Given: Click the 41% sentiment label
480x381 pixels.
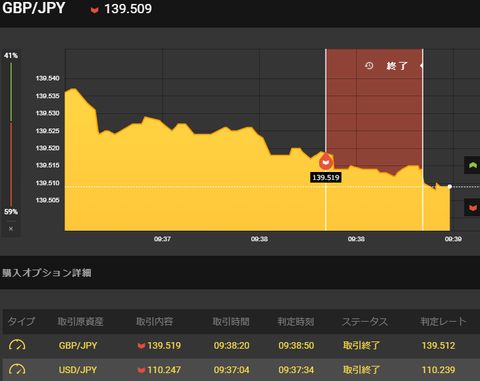Looking at the screenshot, I should (11, 55).
